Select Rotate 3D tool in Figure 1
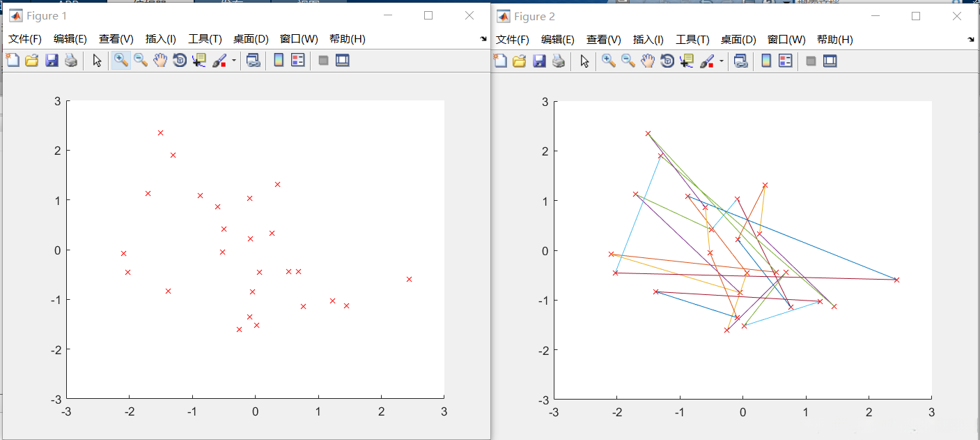980x440 pixels. [x=180, y=61]
